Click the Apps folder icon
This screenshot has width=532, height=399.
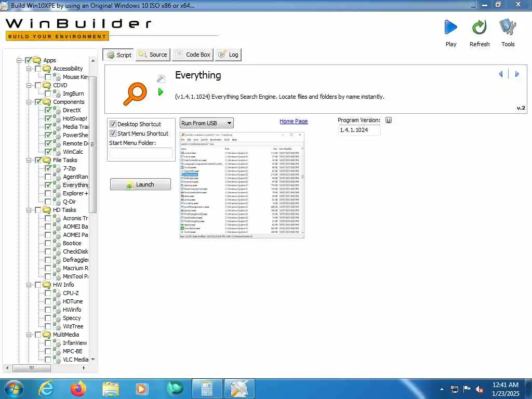[37, 60]
